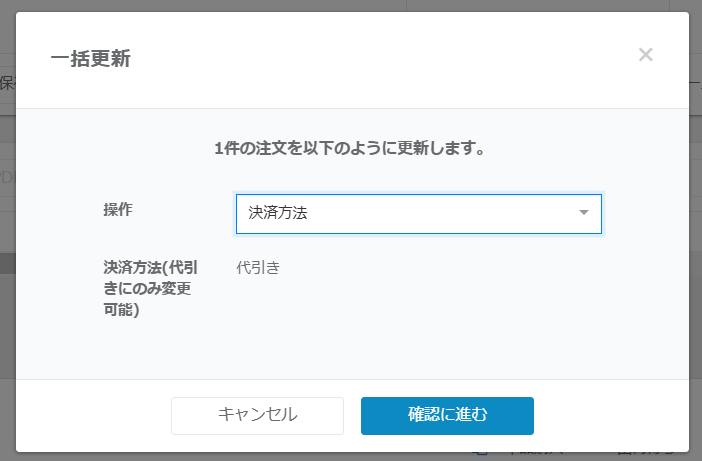Click the 代引き payment value text
Viewport: 702px width, 461px height.
click(258, 267)
